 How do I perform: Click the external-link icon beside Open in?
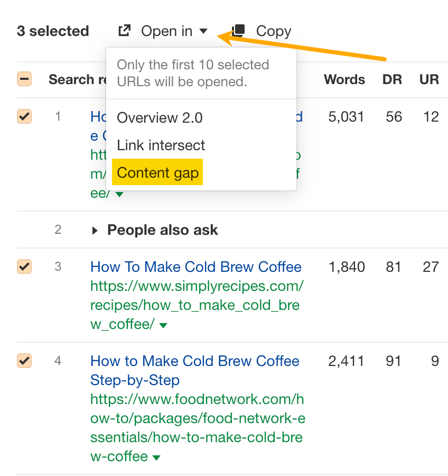124,30
